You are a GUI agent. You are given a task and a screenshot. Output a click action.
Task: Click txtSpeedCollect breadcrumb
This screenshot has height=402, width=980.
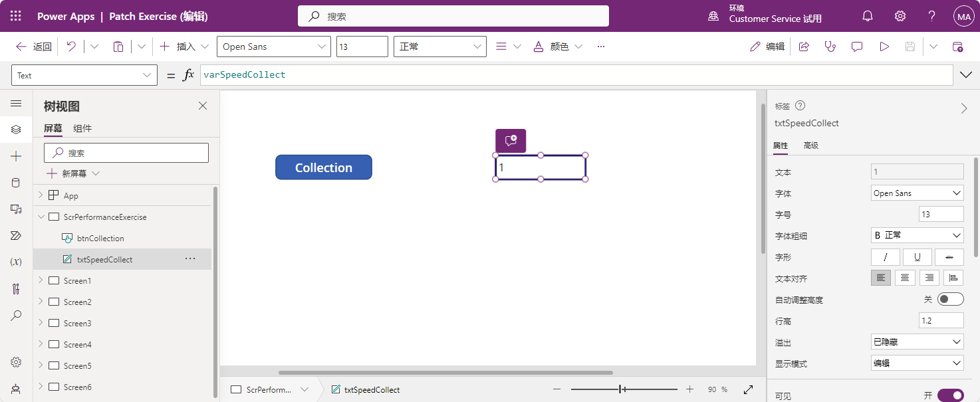point(366,389)
